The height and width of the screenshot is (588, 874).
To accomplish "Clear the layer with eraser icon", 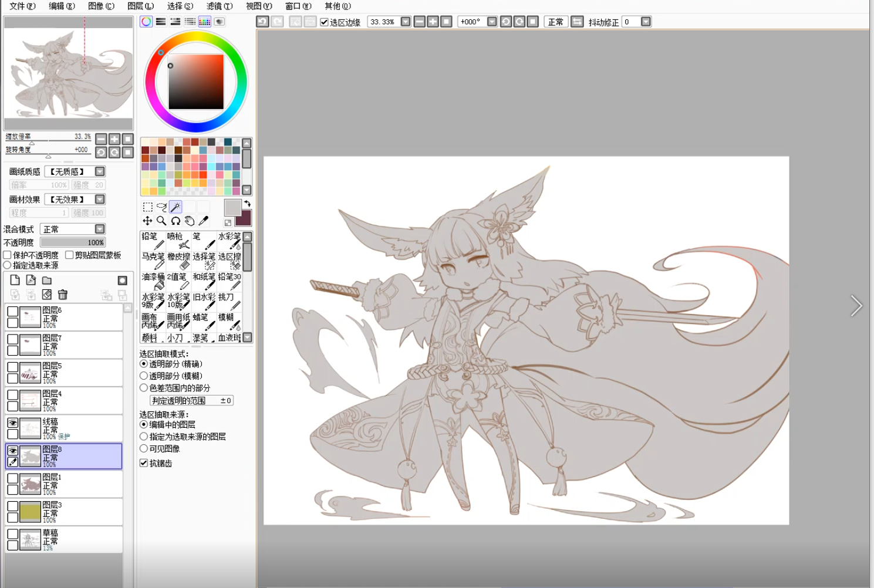I will tap(47, 295).
